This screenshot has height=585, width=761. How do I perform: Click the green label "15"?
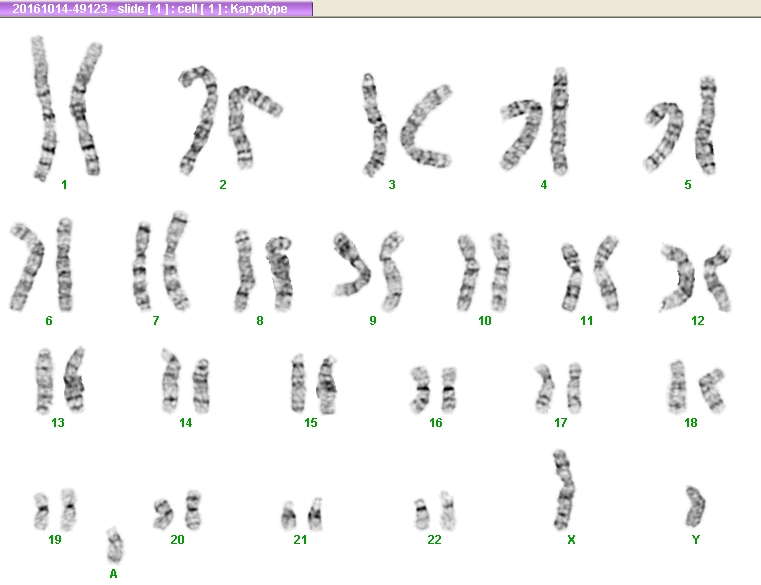click(x=311, y=422)
